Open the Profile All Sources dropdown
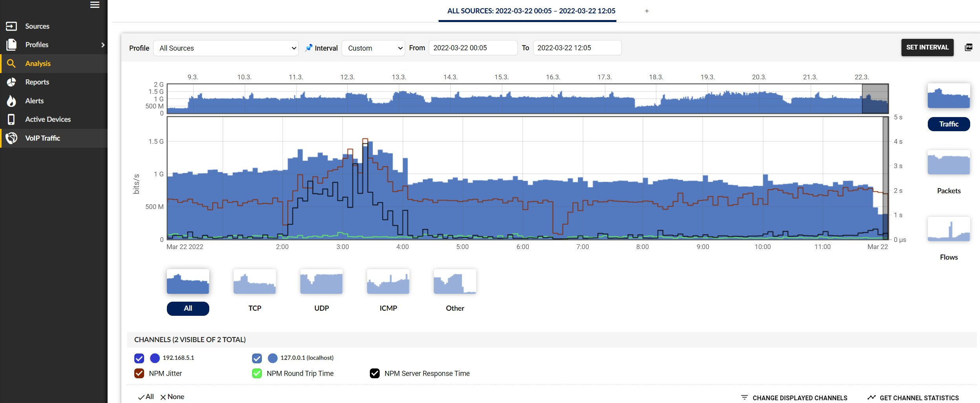 226,48
